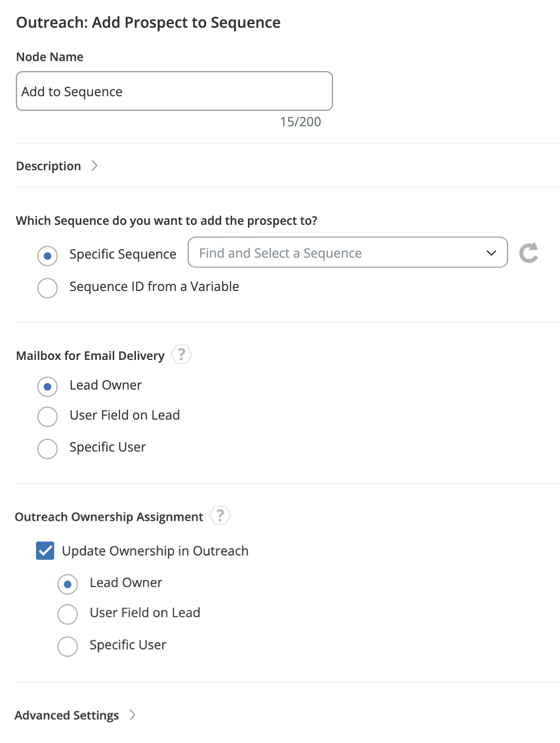Screen dimensions: 560x743
Task: Select User Field on Lead for mailbox
Action: (x=48, y=416)
